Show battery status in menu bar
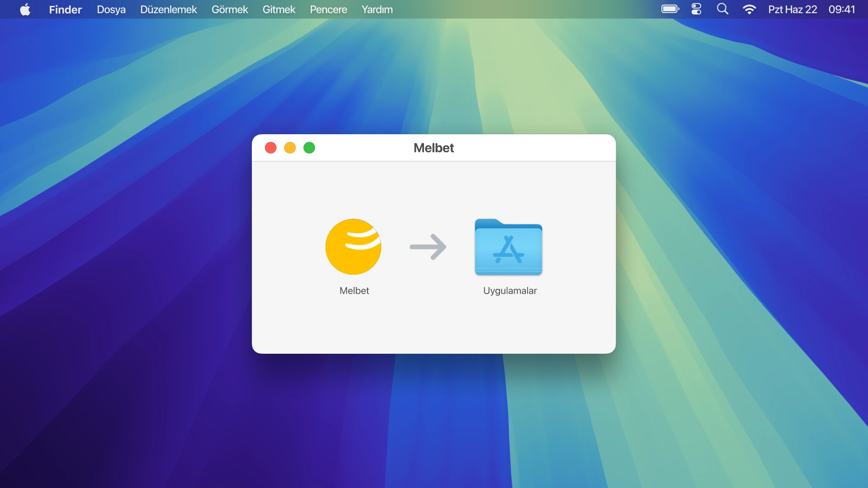This screenshot has width=868, height=488. point(670,9)
